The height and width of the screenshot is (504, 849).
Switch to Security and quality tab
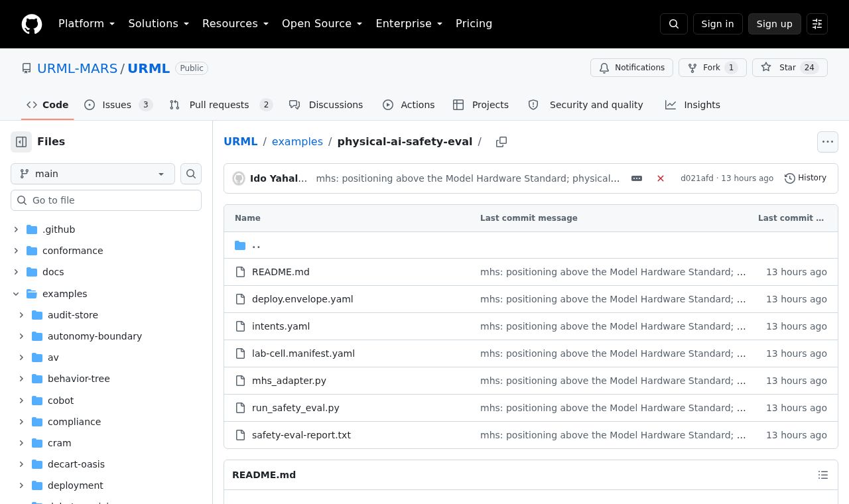coord(586,105)
